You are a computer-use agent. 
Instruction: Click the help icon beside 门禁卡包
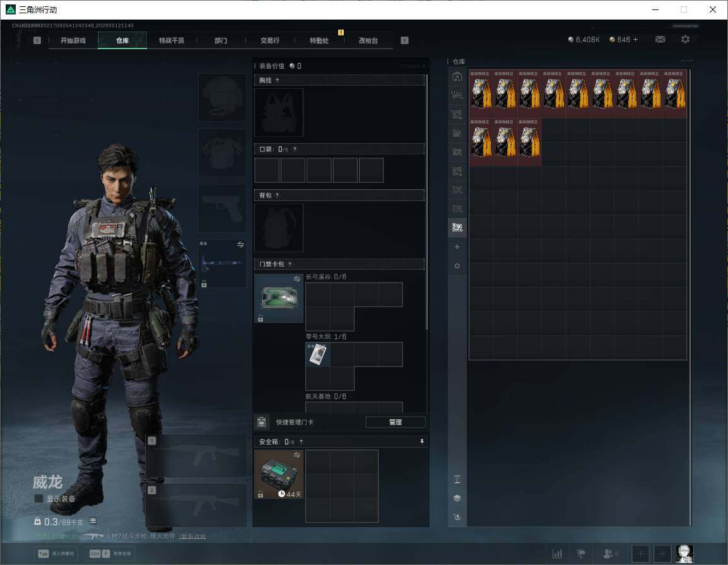click(290, 264)
